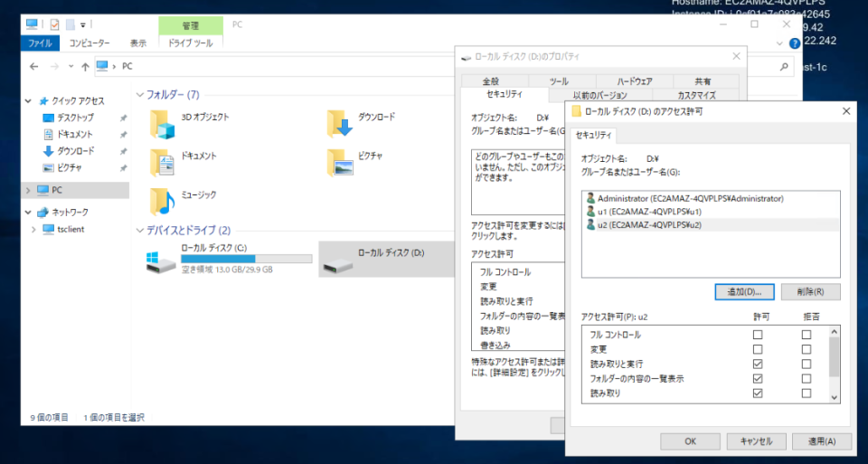Click the 追加(D)... button
The width and height of the screenshot is (868, 464).
(744, 292)
